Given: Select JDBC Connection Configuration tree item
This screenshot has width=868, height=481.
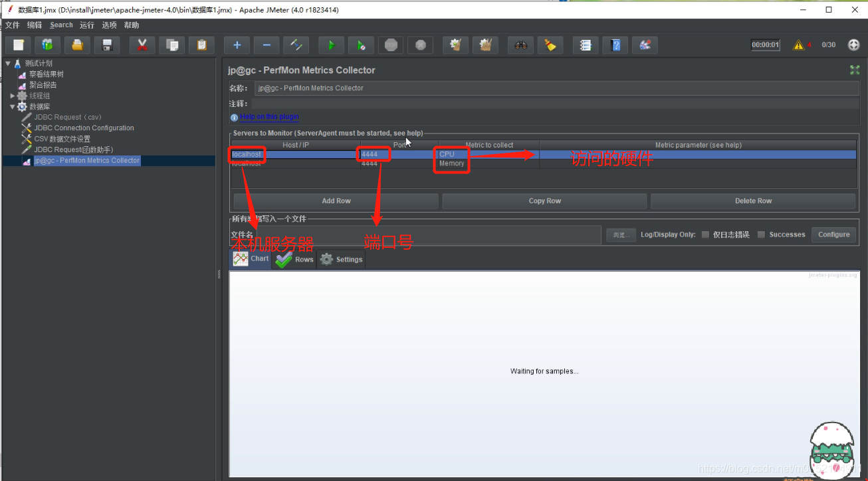Looking at the screenshot, I should pos(84,128).
